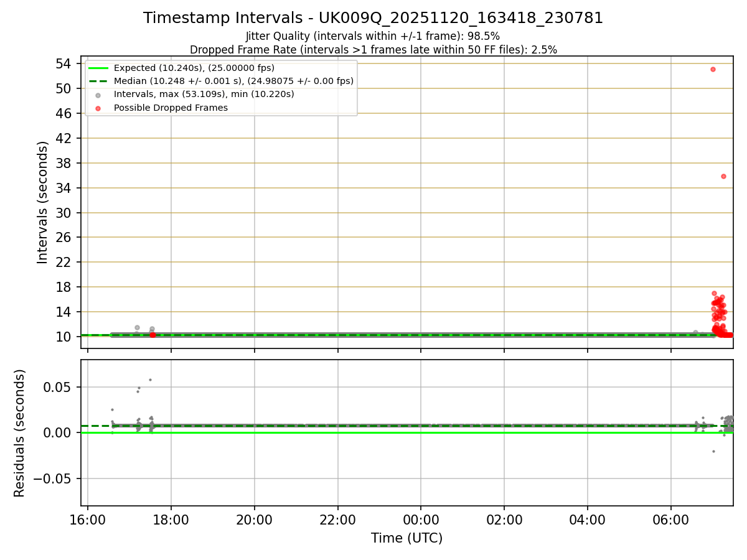747x560 pixels.
Task: Click the highest residual point near 0.058 seconds
Action: (x=150, y=380)
